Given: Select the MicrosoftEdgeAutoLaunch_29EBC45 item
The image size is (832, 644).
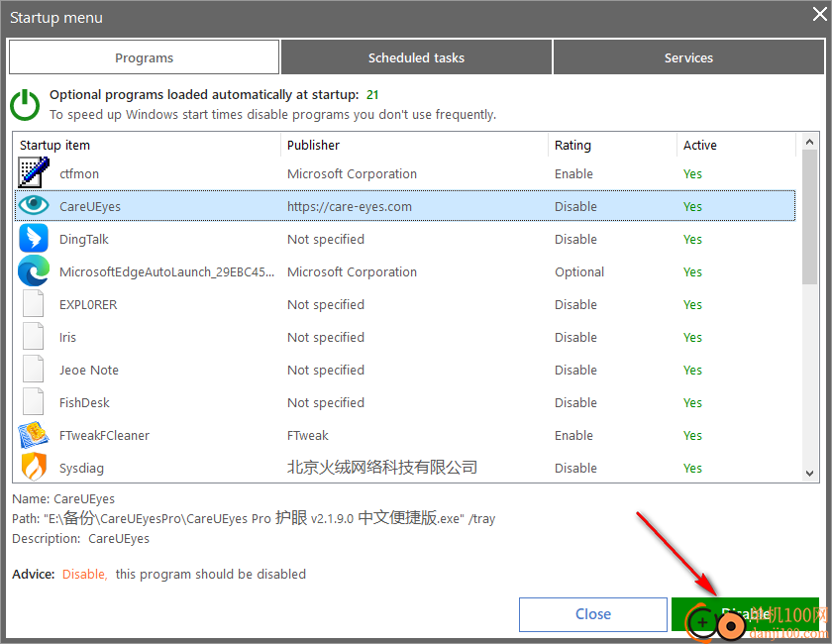Looking at the screenshot, I should click(166, 271).
